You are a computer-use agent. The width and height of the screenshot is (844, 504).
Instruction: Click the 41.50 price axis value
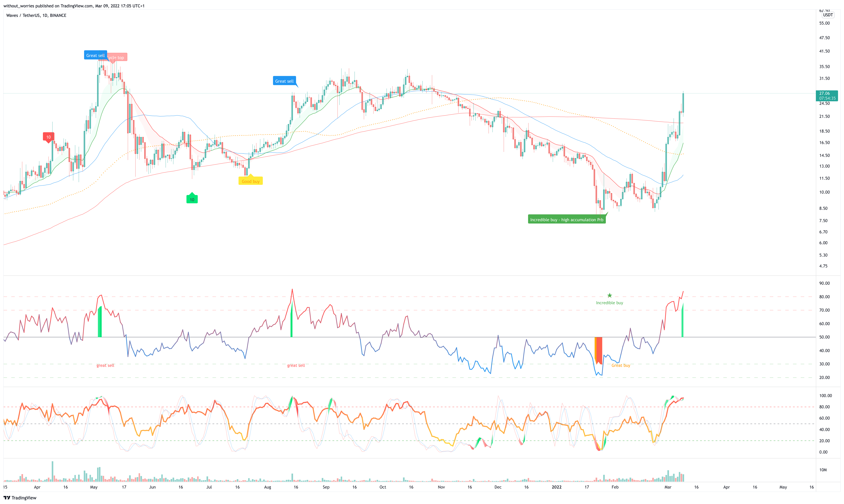pos(824,51)
